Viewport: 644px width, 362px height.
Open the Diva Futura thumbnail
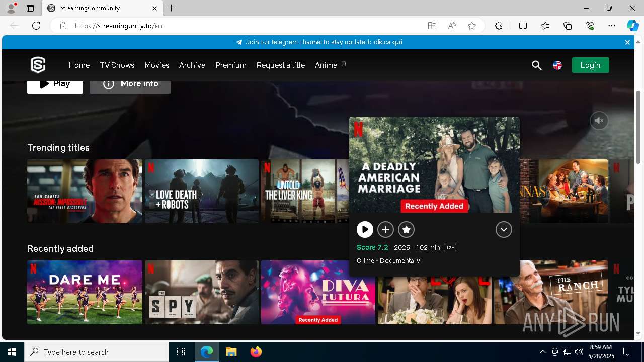click(x=318, y=292)
